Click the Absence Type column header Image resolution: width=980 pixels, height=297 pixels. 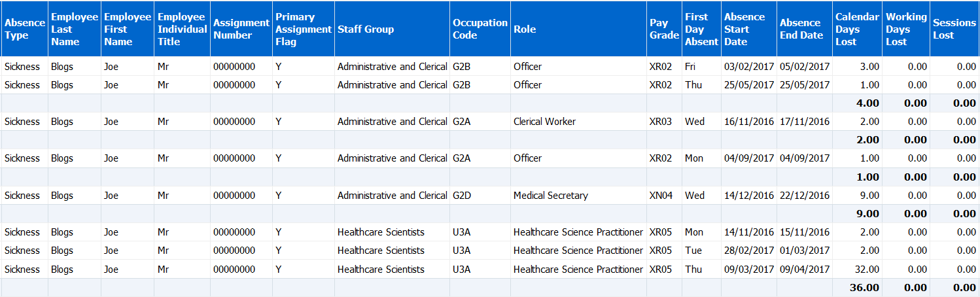pyautogui.click(x=24, y=29)
